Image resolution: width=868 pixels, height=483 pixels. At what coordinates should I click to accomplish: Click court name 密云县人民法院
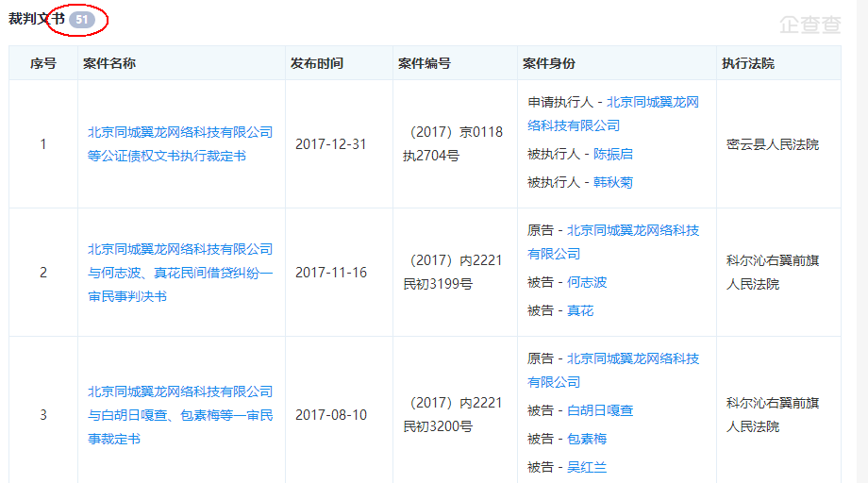773,144
